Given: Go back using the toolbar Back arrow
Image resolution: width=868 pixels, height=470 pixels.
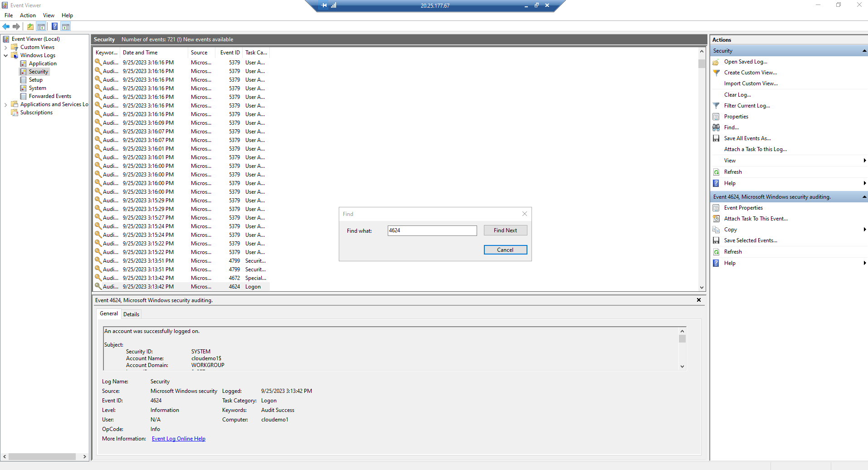Looking at the screenshot, I should coord(6,26).
